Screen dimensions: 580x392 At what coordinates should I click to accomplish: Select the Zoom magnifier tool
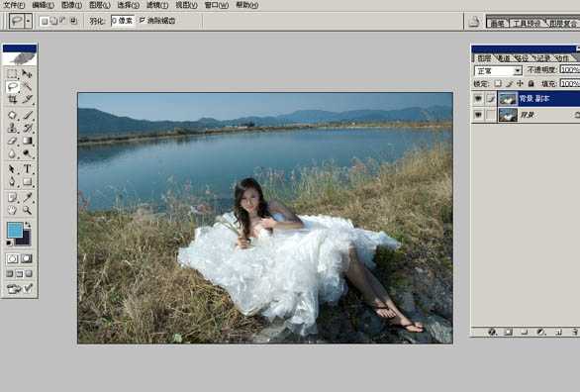(x=27, y=210)
